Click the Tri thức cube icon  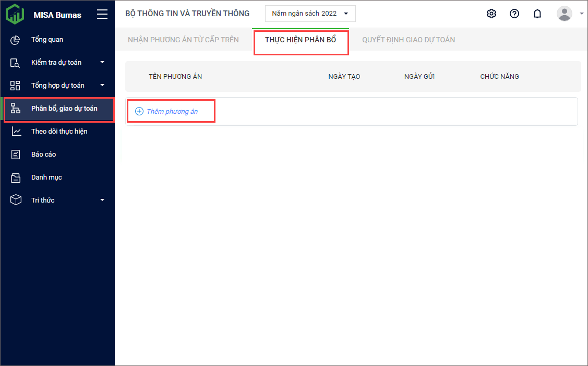point(16,200)
